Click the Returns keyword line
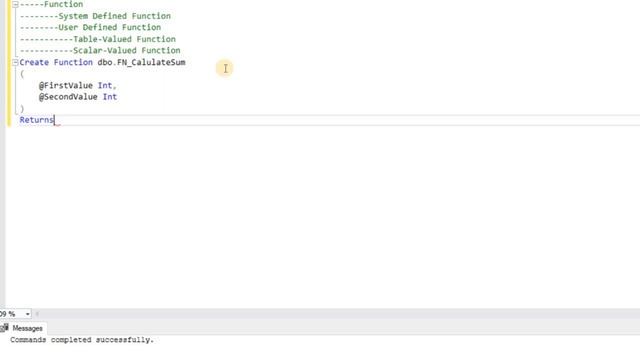Viewport: 640px width, 360px height. [37, 120]
